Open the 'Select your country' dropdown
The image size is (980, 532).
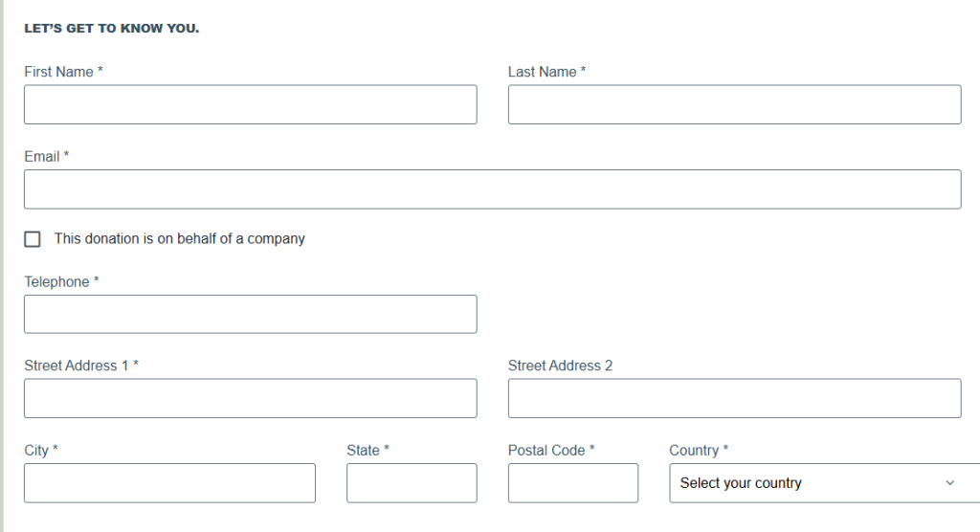tap(813, 483)
